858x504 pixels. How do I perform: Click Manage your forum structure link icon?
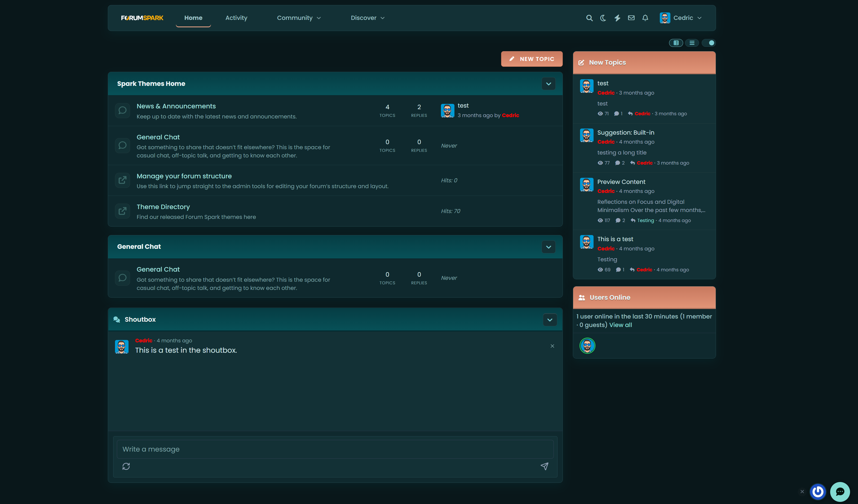(x=122, y=180)
